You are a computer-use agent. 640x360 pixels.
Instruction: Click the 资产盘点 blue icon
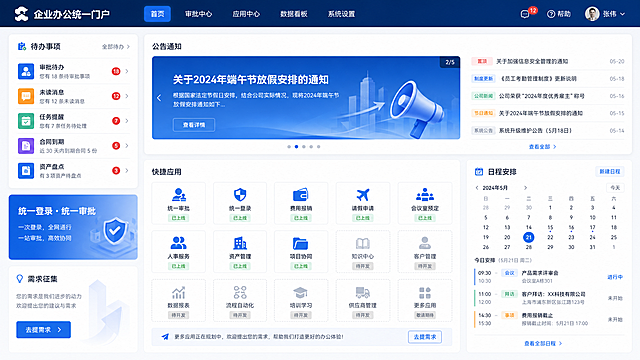coord(26,171)
